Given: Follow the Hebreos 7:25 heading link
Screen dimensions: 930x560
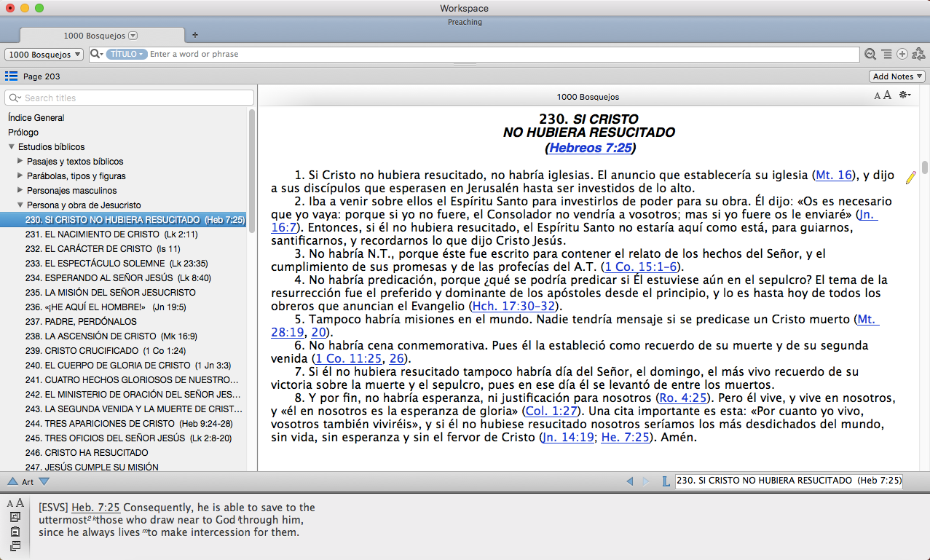Looking at the screenshot, I should [x=590, y=148].
